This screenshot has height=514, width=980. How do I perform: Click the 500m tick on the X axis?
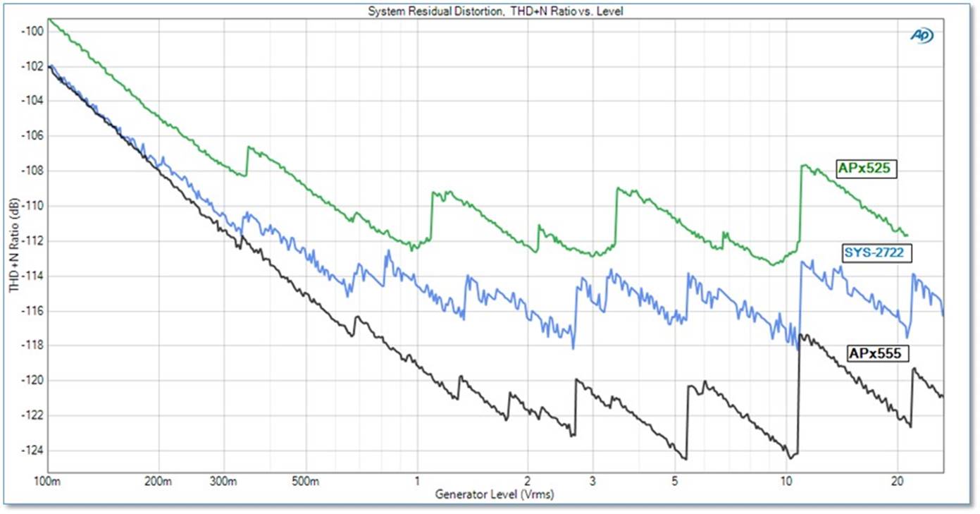point(305,482)
